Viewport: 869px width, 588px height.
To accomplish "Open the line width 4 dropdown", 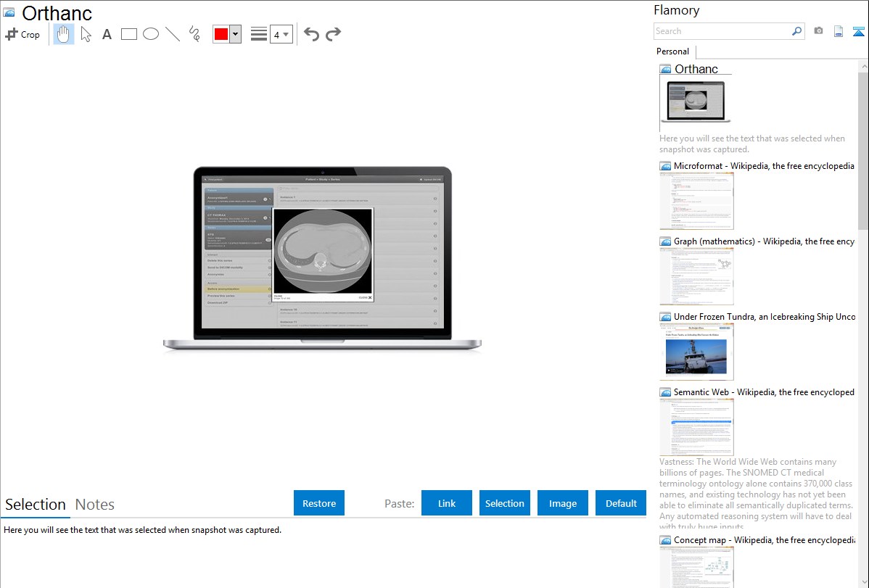I will (281, 34).
